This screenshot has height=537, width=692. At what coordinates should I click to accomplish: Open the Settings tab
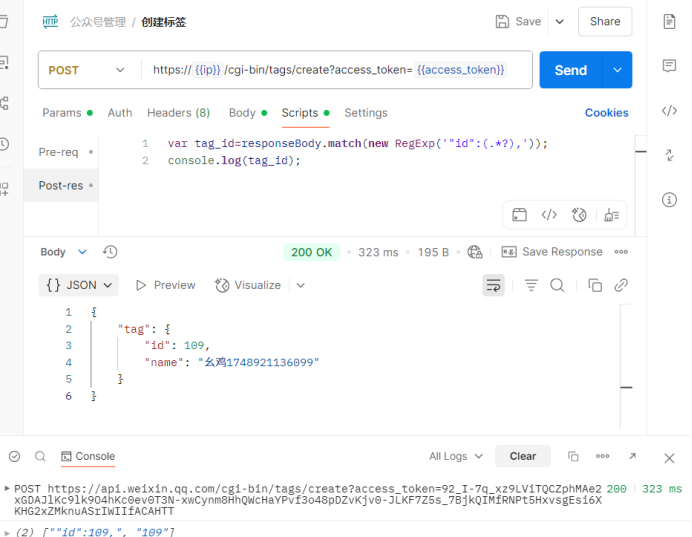tap(365, 113)
